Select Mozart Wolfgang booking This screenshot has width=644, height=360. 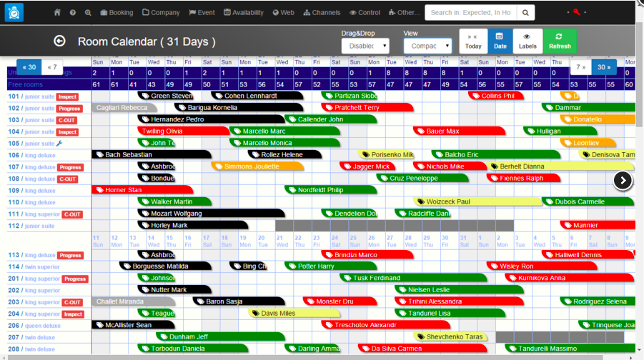211,214
